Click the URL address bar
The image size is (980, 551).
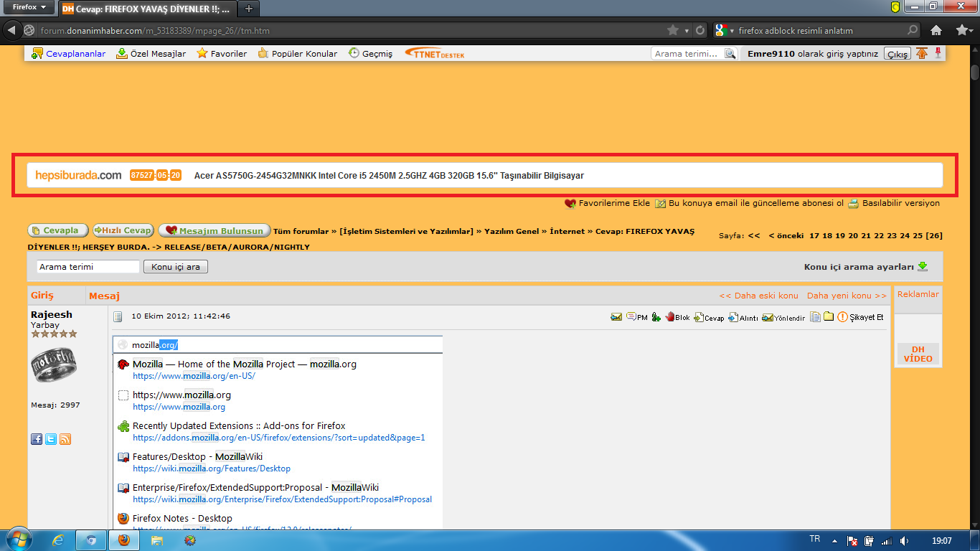click(352, 31)
